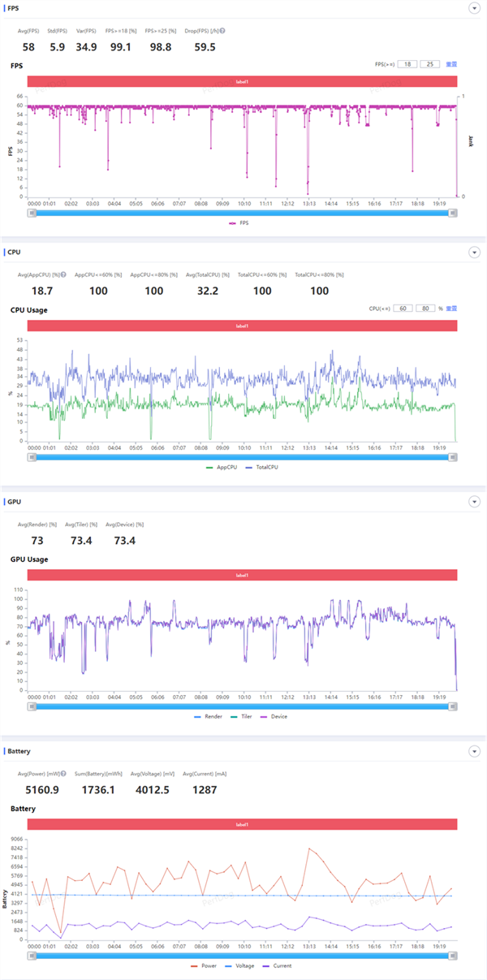Click the reset link next to CPU thresholds

point(452,309)
